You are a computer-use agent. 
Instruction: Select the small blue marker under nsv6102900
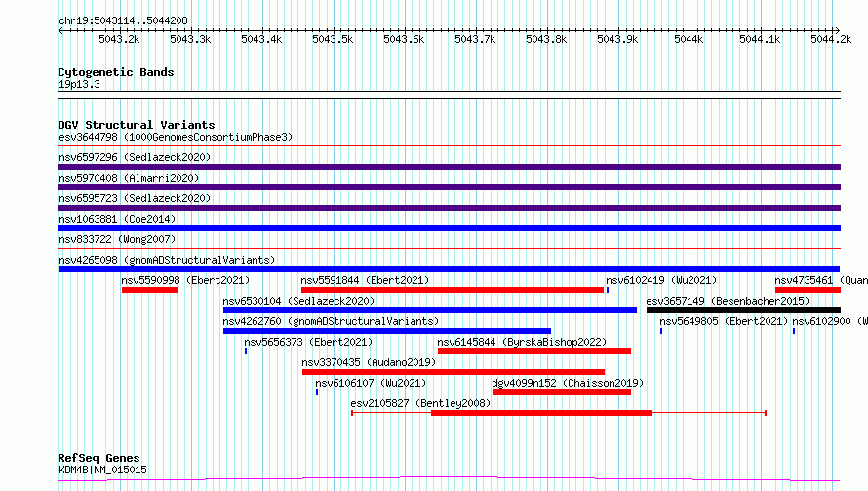[x=794, y=331]
